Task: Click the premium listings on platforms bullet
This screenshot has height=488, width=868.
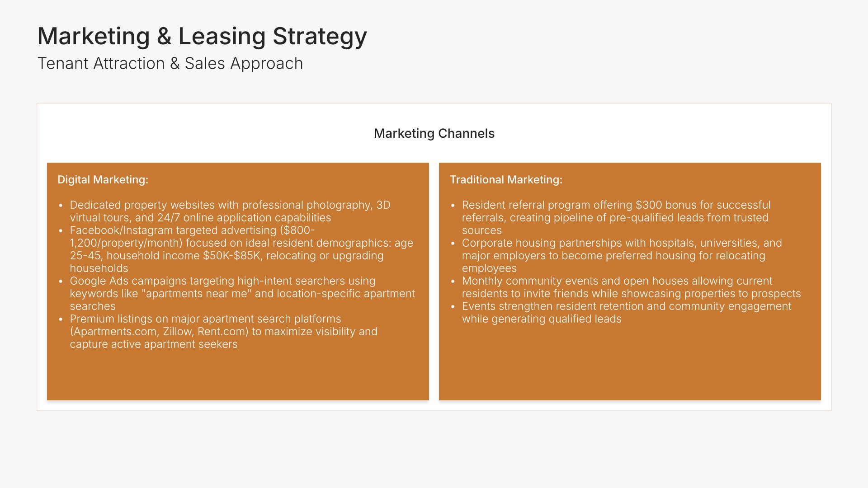Action: (223, 331)
